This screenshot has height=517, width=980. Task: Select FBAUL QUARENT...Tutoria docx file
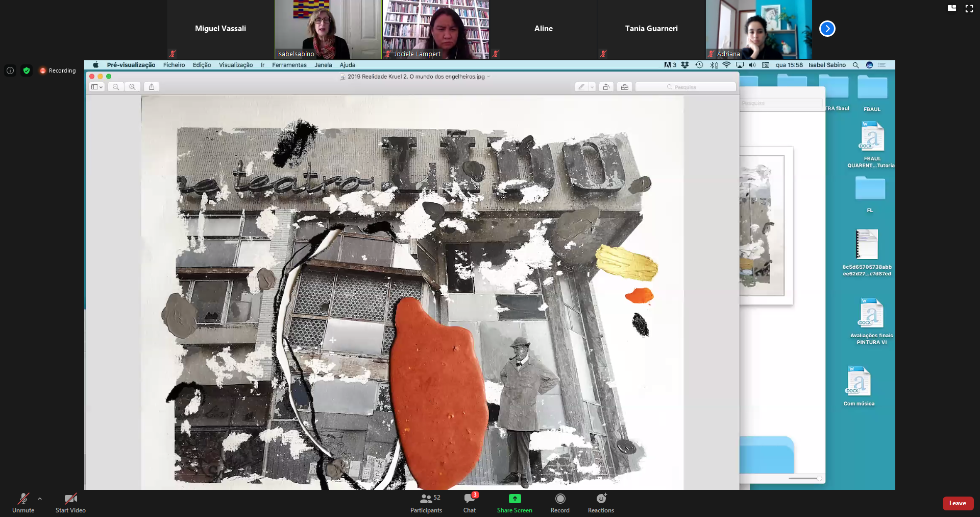(x=872, y=145)
